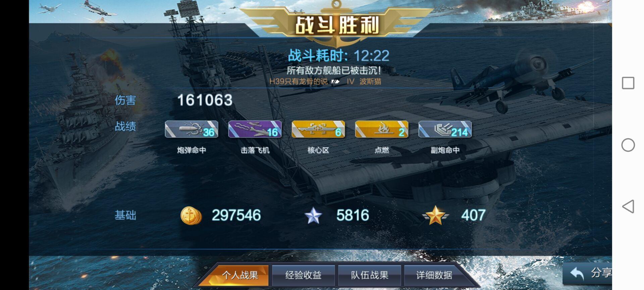This screenshot has width=644, height=290.
Task: Tap the silver star experience icon
Action: pos(313,215)
